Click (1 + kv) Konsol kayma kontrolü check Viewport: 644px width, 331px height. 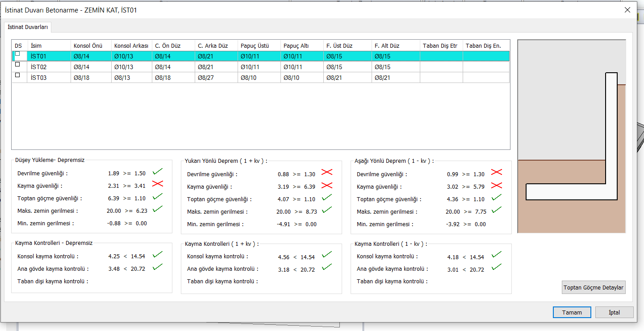click(327, 255)
